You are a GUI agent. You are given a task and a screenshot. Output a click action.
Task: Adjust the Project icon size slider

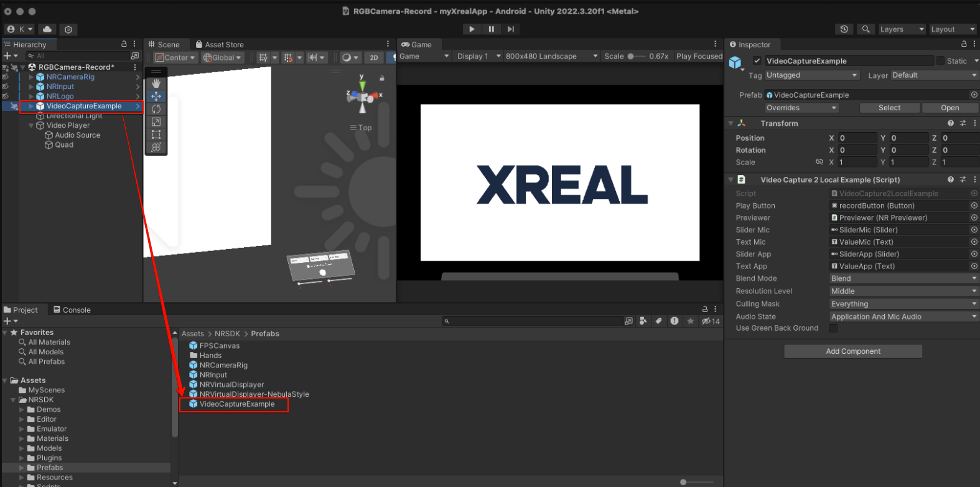pos(697,482)
